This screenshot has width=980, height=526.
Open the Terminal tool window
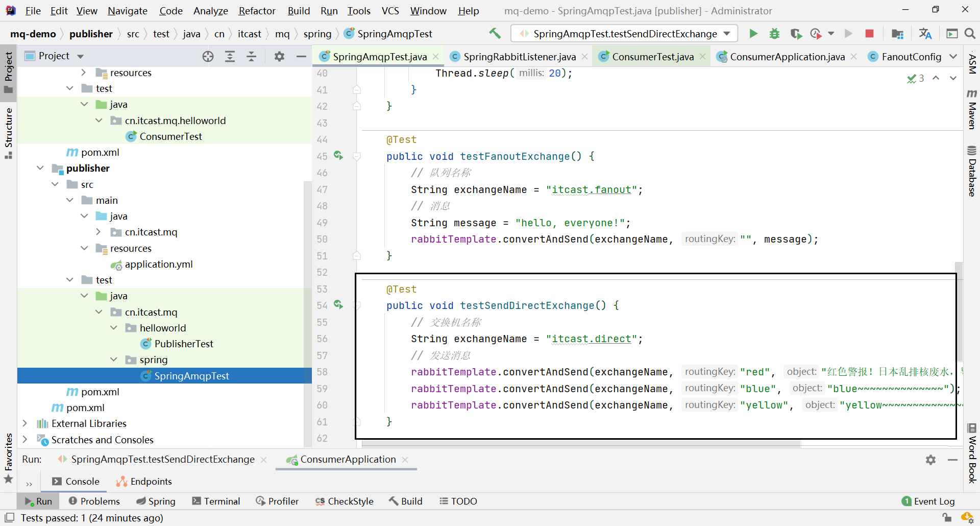click(216, 501)
